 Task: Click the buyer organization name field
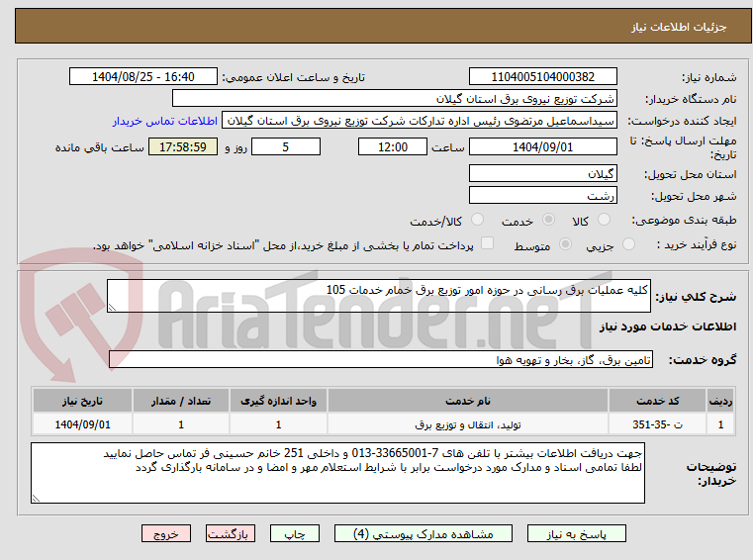point(394,99)
